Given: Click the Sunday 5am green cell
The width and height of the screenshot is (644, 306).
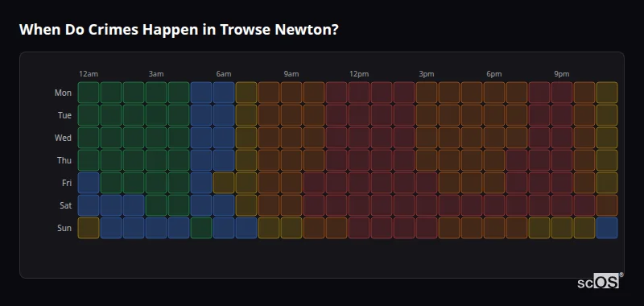Looking at the screenshot, I should (201, 228).
